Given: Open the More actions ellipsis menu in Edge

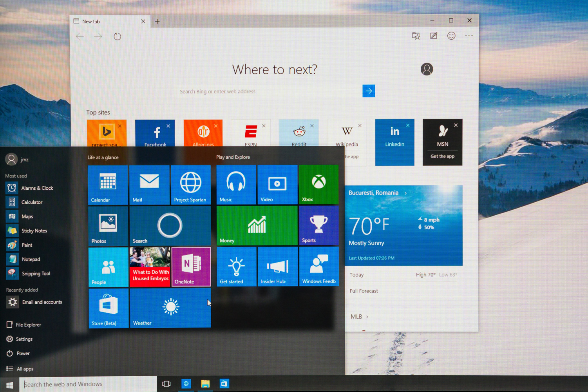Looking at the screenshot, I should pos(469,36).
